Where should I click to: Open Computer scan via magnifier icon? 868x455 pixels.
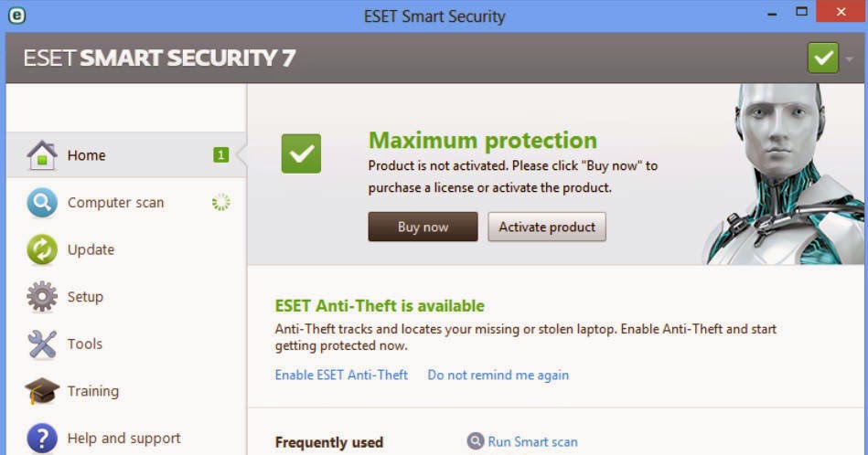click(x=41, y=203)
